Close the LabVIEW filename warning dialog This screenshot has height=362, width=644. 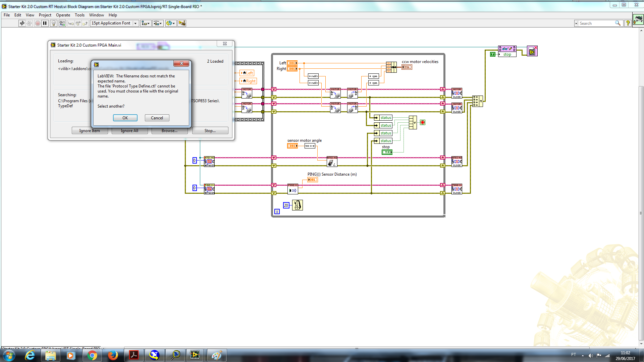tap(181, 63)
